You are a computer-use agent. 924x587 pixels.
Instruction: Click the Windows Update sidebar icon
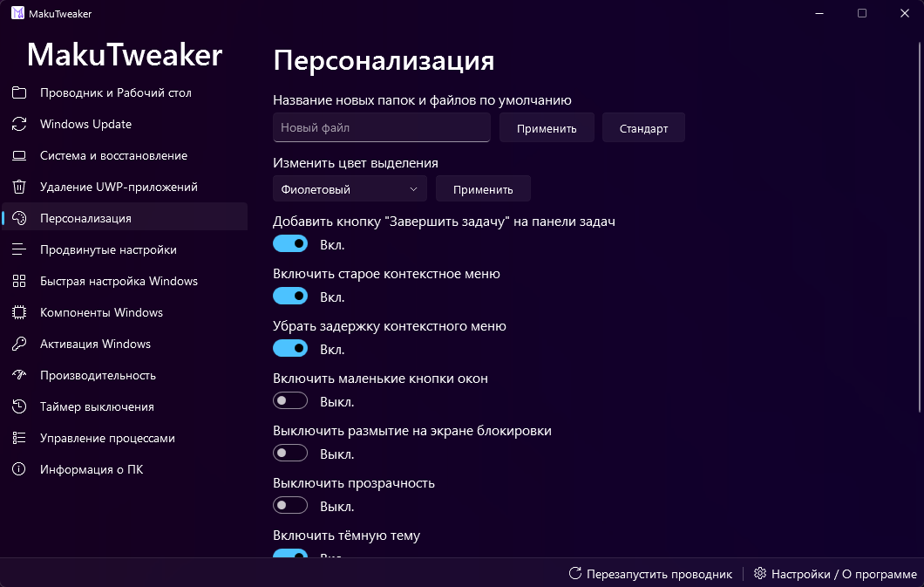pyautogui.click(x=19, y=124)
